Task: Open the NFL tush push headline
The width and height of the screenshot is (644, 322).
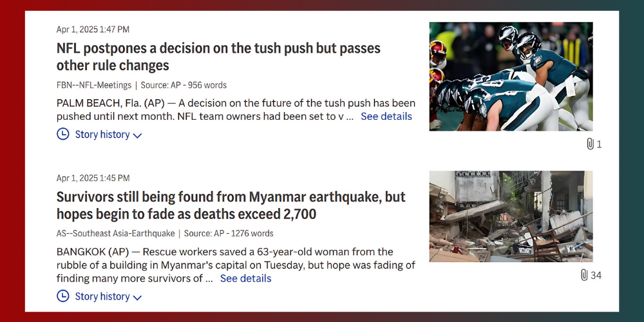Action: 218,57
